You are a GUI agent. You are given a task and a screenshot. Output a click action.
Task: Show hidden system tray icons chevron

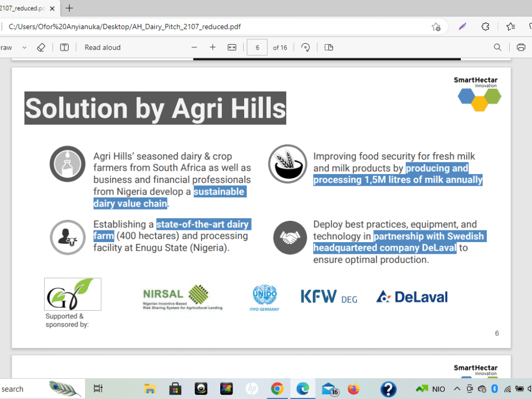click(457, 389)
